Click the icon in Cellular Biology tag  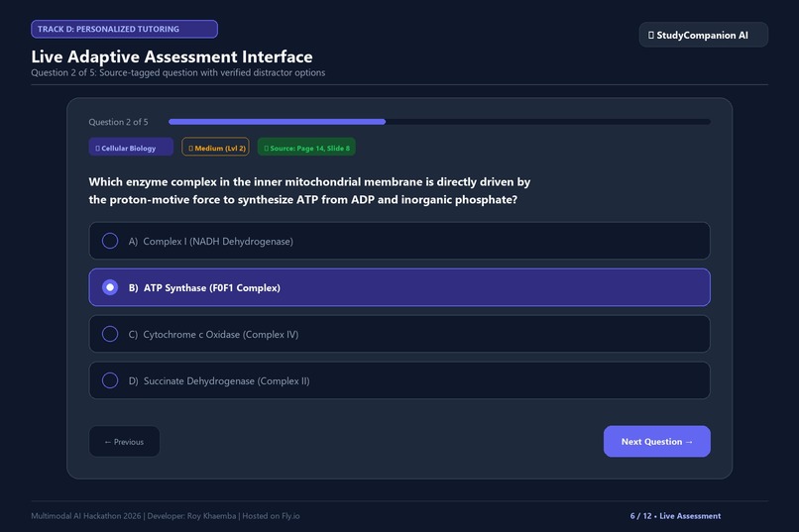(x=97, y=149)
